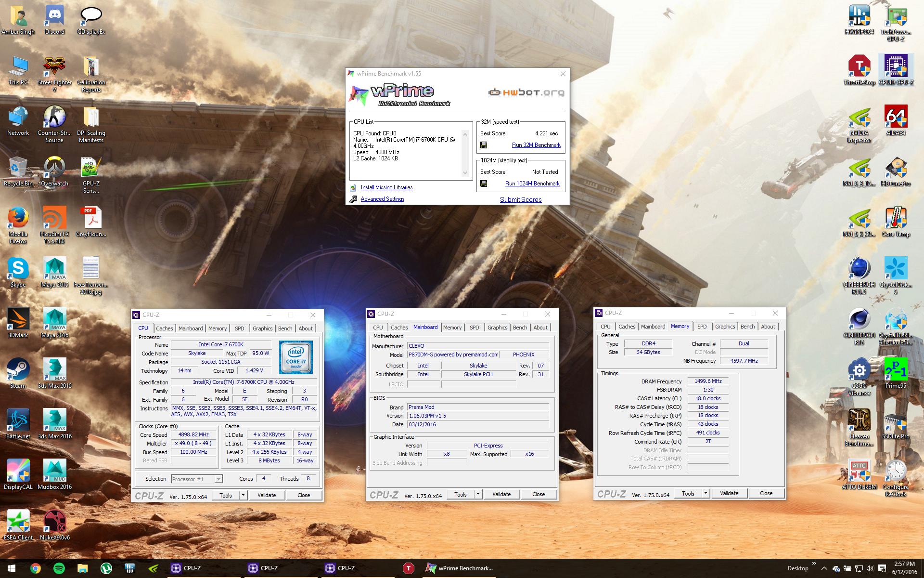Switch to CPU tab in CPU-Z Memory window

605,327
